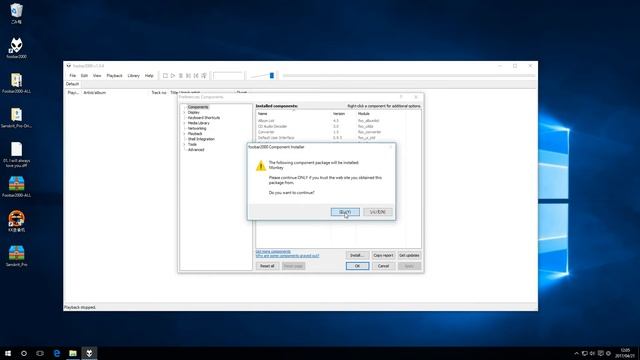640x360 pixels.
Task: Click the Cortana circle on taskbar
Action: tap(24, 353)
